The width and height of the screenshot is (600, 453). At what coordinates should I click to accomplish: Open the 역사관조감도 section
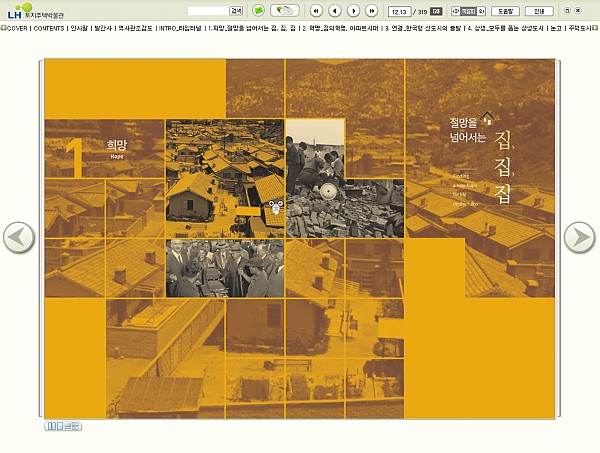point(135,28)
